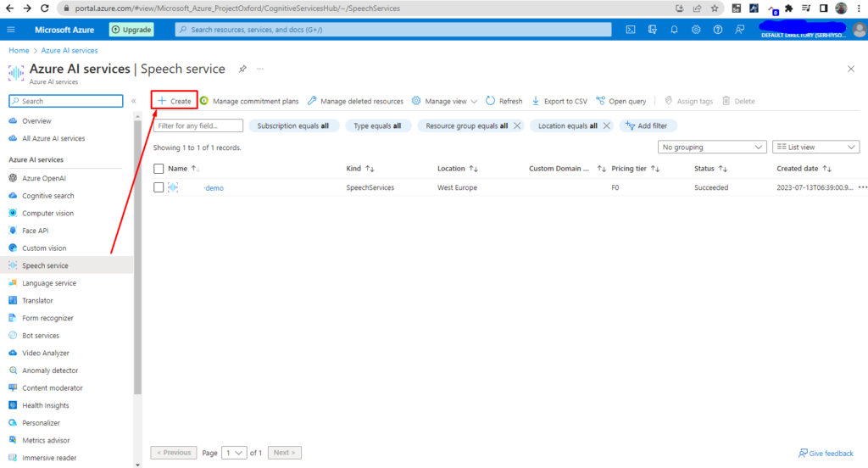Collapse the left sidebar with double chevron
Screen dimensions: 868x468
click(133, 101)
